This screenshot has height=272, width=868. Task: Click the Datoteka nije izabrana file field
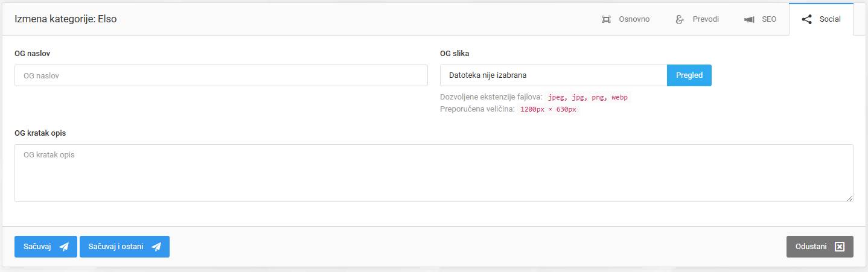[x=553, y=76]
